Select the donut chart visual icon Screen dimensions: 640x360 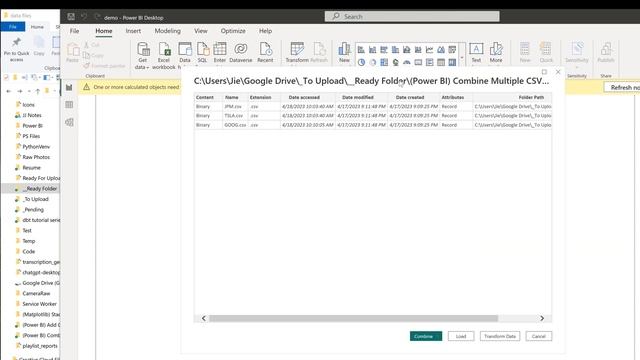(373, 62)
